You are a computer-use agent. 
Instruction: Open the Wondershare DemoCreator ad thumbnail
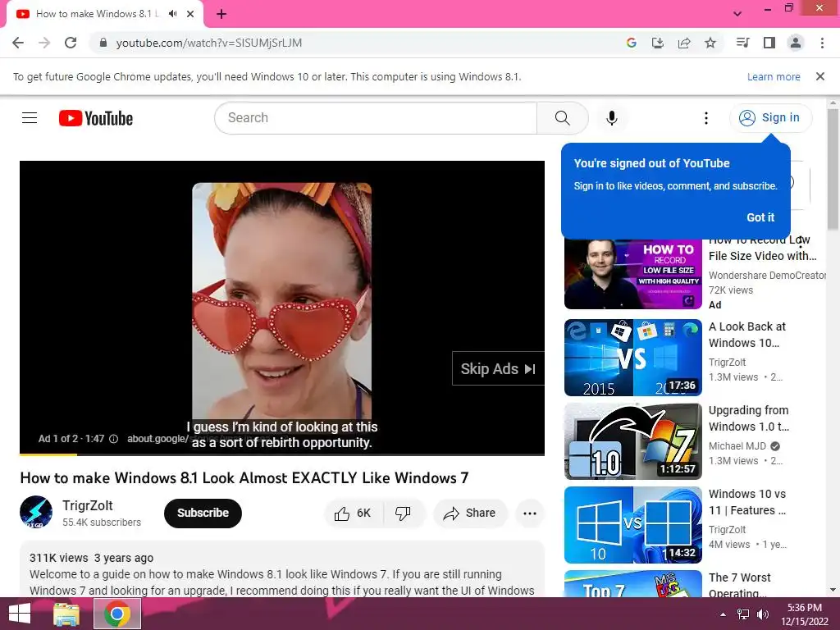[x=632, y=273]
